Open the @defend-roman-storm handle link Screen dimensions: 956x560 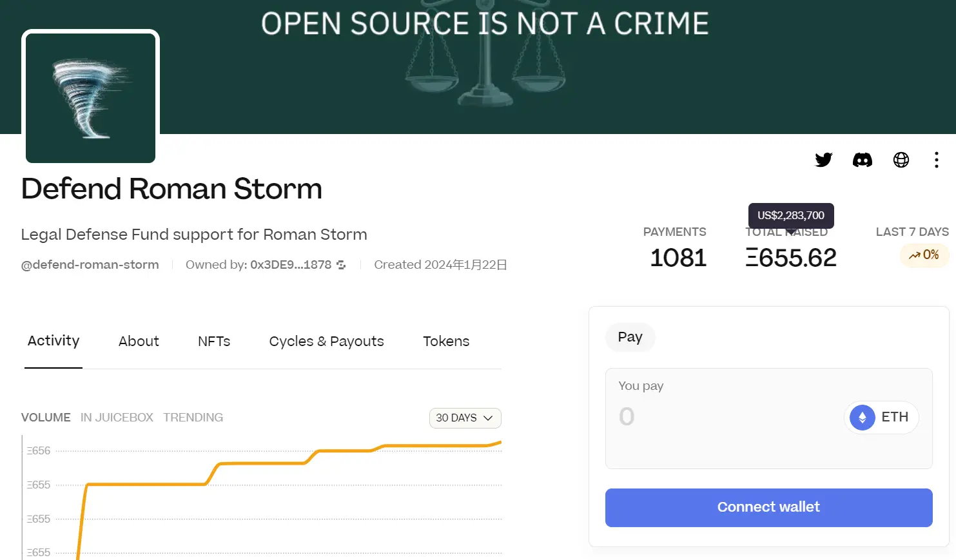90,264
